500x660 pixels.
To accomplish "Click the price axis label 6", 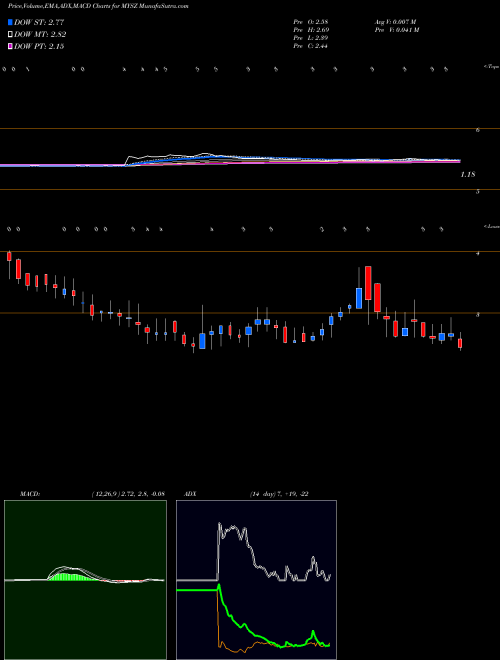I will point(478,130).
